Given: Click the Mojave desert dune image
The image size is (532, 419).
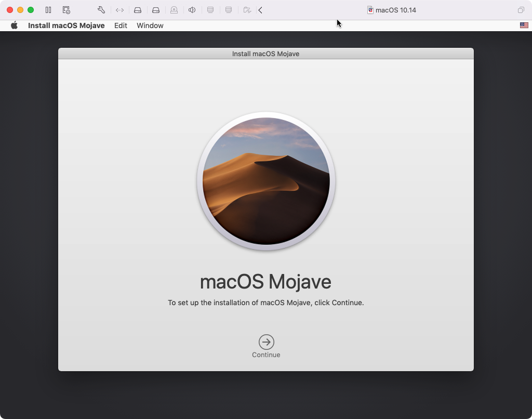Looking at the screenshot, I should pyautogui.click(x=266, y=181).
